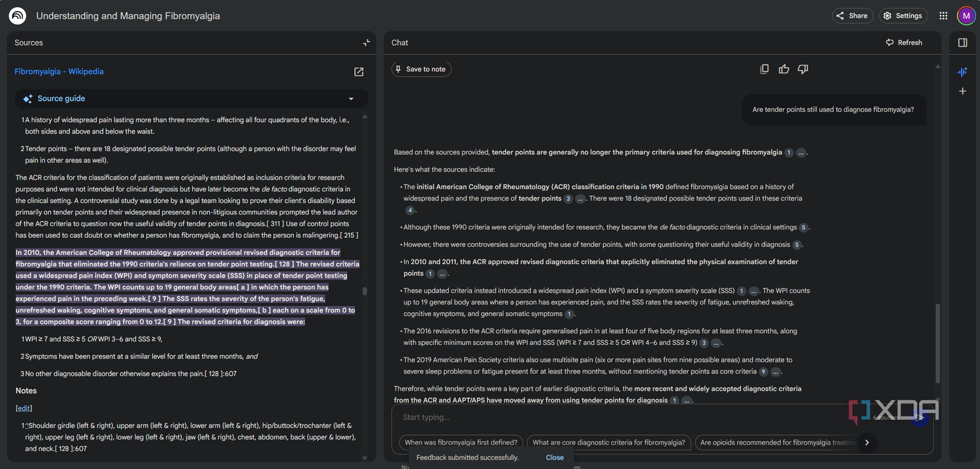
Task: Open the Share dialog
Action: point(853,16)
